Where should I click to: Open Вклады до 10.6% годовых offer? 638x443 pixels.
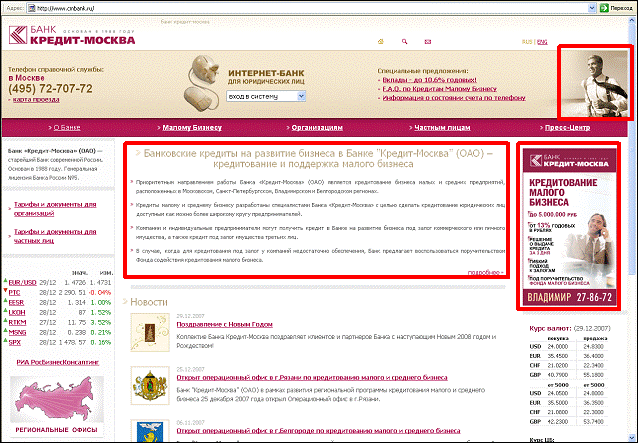point(429,80)
